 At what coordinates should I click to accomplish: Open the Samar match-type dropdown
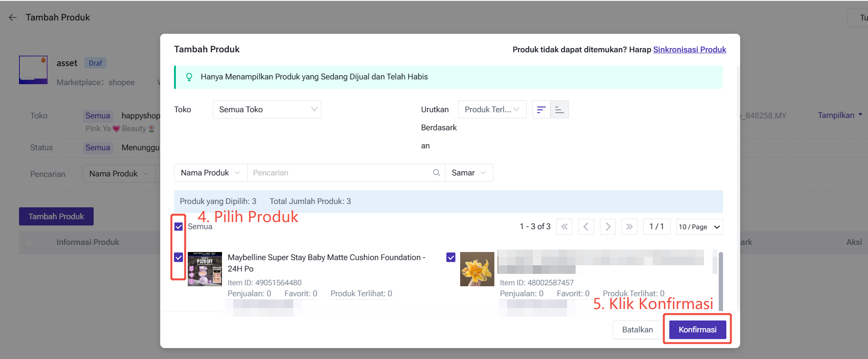coord(469,173)
